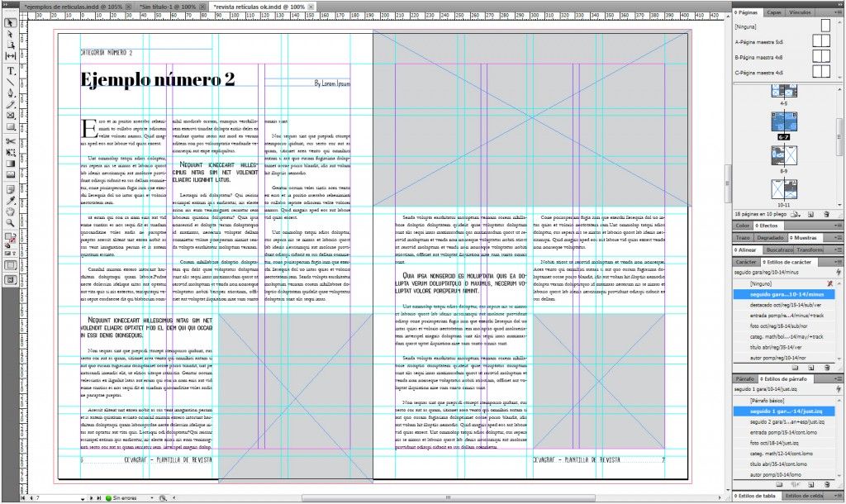Open Efectos panel flyout menu

click(x=838, y=226)
